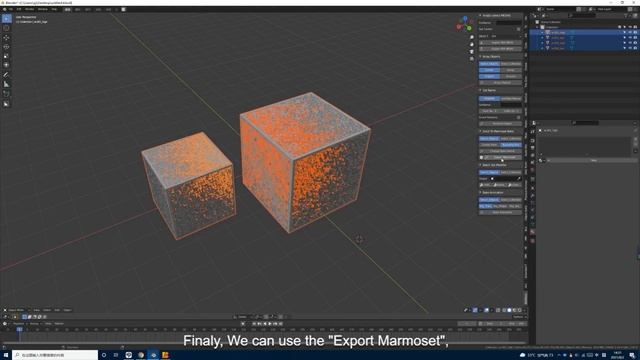Image resolution: width=640 pixels, height=360 pixels.
Task: Switch perspective/orthographic view grid icon
Action: tap(472, 59)
